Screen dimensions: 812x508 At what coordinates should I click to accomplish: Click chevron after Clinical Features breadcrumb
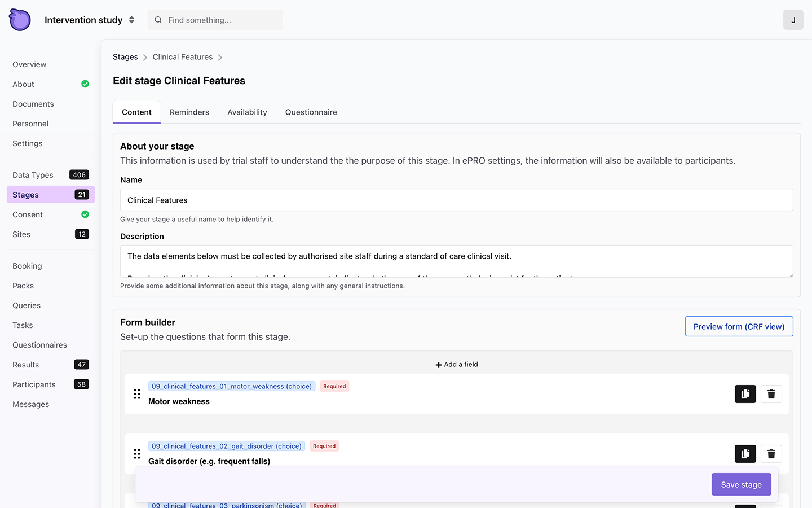[x=220, y=58]
